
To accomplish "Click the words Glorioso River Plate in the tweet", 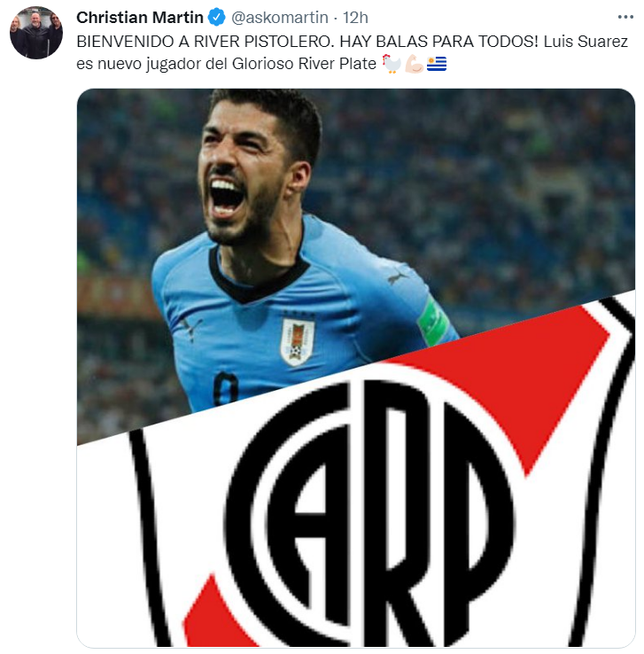I will [x=304, y=64].
